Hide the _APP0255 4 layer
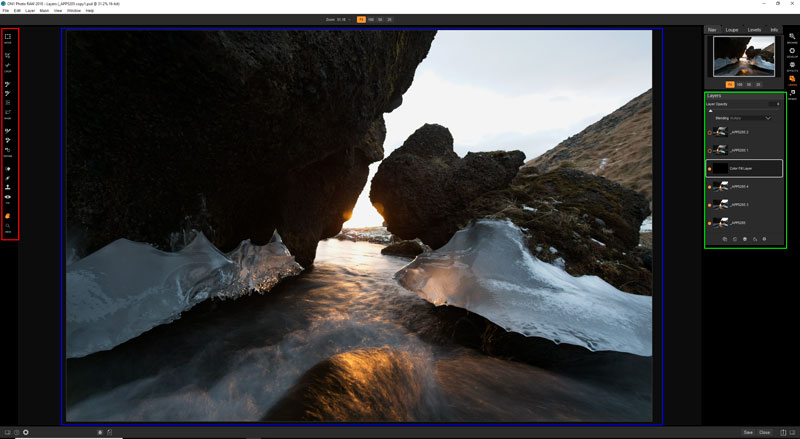Image resolution: width=800 pixels, height=439 pixels. (x=709, y=187)
